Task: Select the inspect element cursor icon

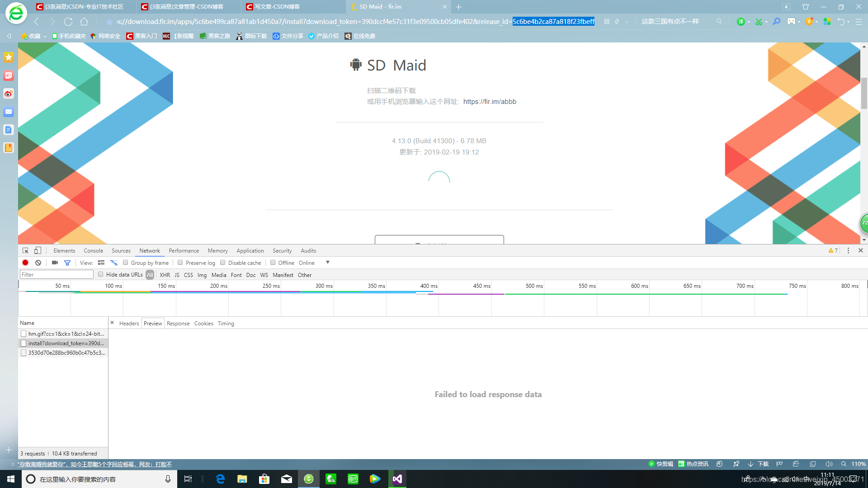Action: point(26,251)
